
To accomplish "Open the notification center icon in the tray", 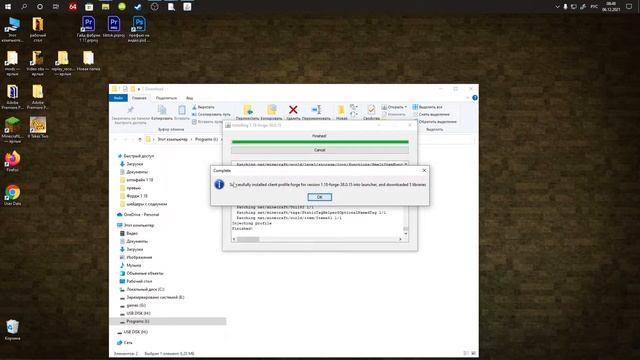I will pos(629,7).
